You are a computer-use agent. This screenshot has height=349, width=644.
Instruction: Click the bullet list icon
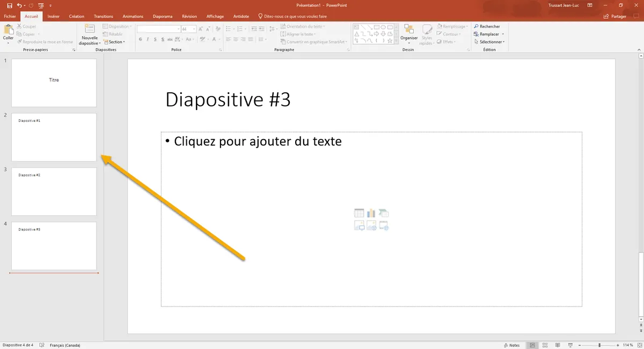pos(229,29)
